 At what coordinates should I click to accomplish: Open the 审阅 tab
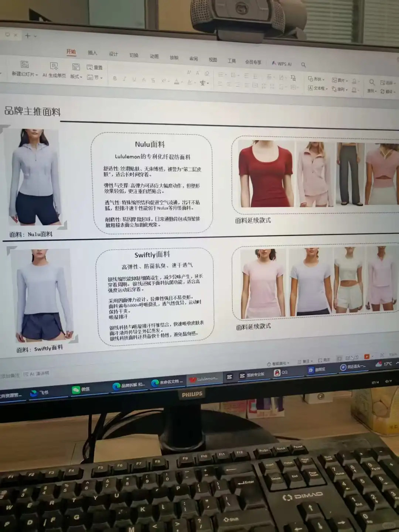pos(194,59)
